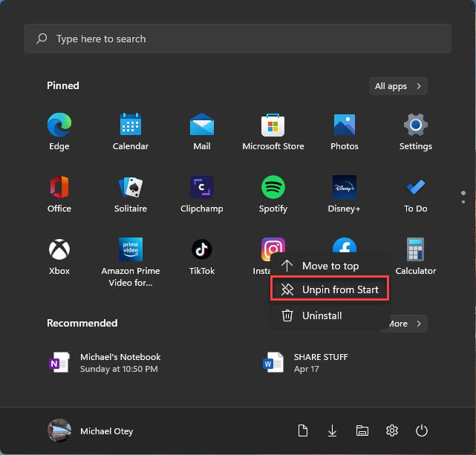Launch Disney+ app
Viewport: 476px width, 455px height.
coord(345,194)
